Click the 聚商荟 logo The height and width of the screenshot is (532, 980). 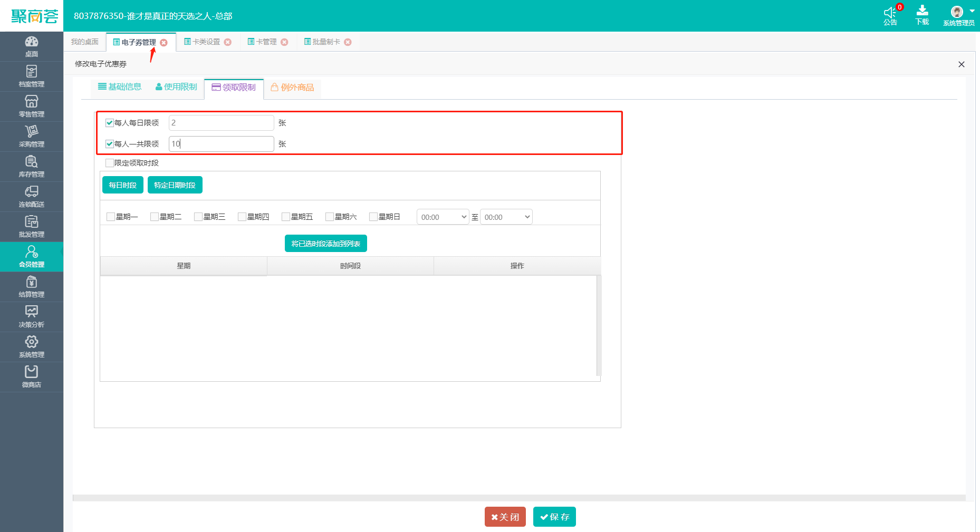pyautogui.click(x=34, y=16)
